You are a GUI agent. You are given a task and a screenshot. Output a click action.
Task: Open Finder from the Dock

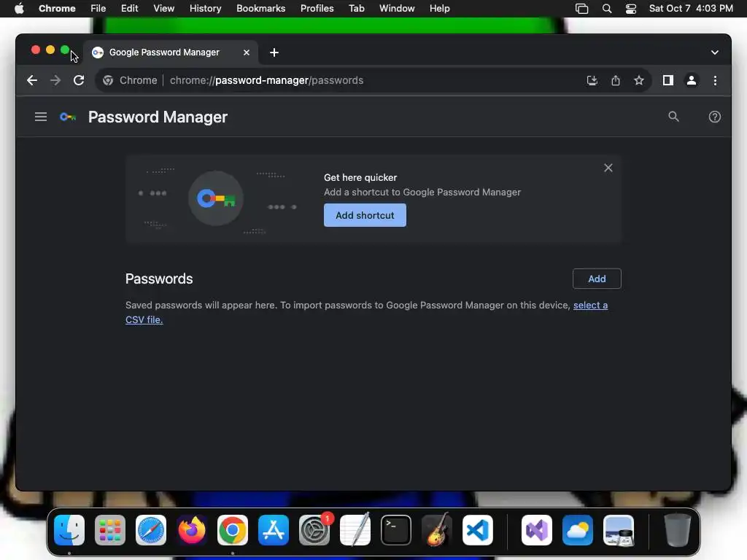(69, 530)
